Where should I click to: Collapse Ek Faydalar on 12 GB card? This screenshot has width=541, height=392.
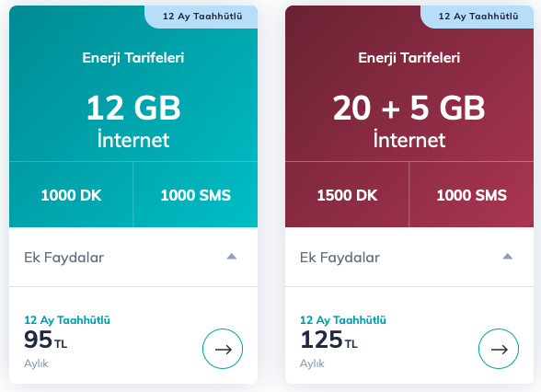click(232, 257)
